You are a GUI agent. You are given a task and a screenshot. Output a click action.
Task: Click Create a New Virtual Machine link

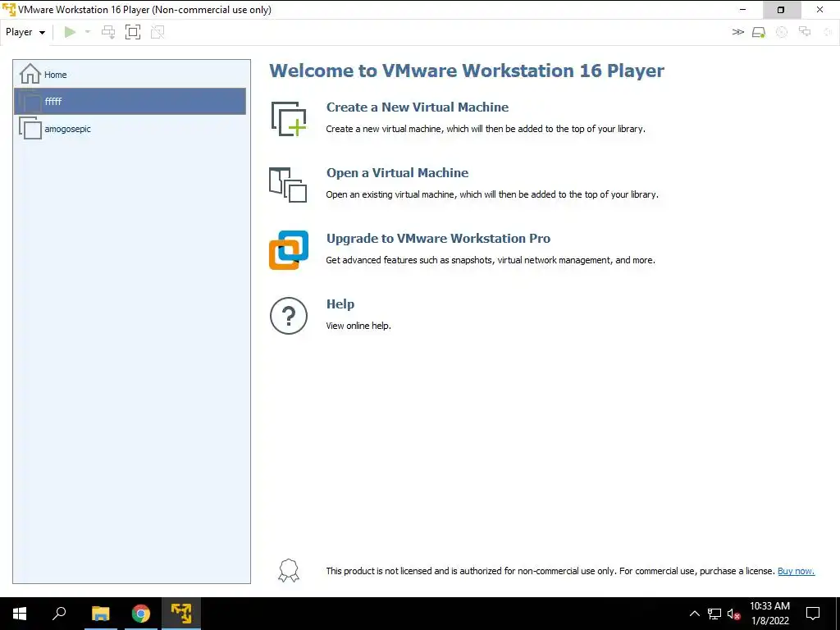click(x=418, y=107)
